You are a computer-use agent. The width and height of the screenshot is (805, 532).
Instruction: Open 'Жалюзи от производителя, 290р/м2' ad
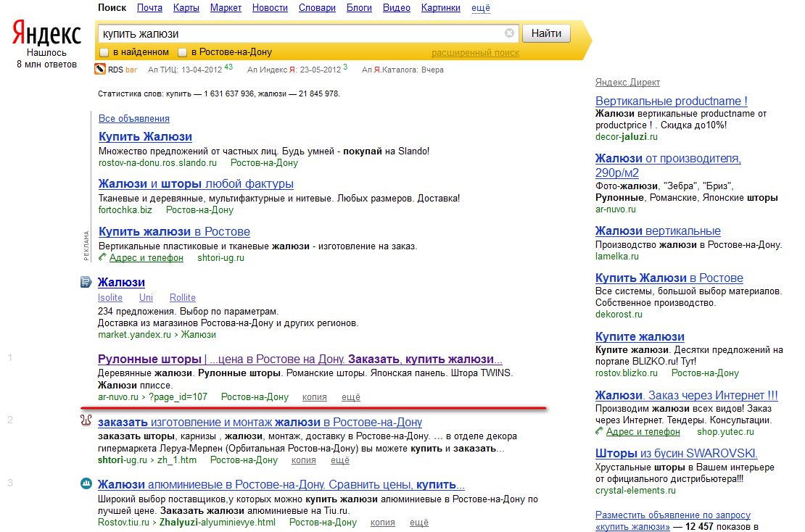pyautogui.click(x=668, y=165)
